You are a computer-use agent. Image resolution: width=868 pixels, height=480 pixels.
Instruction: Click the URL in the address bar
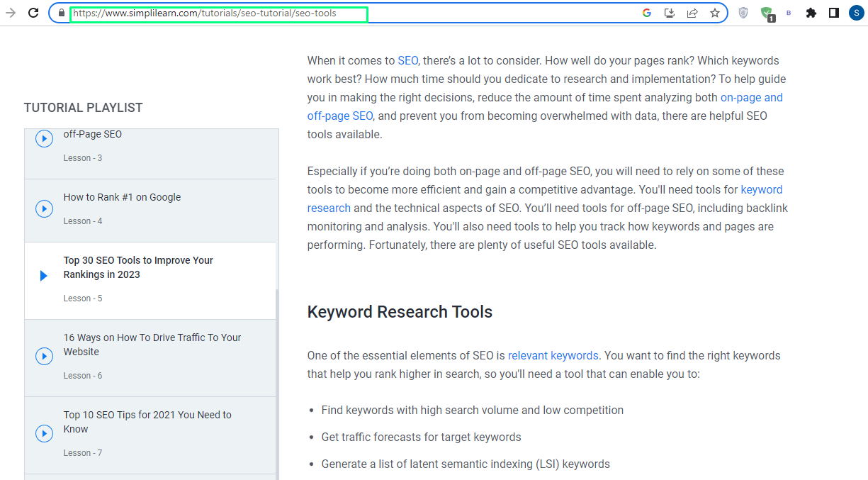[x=205, y=13]
